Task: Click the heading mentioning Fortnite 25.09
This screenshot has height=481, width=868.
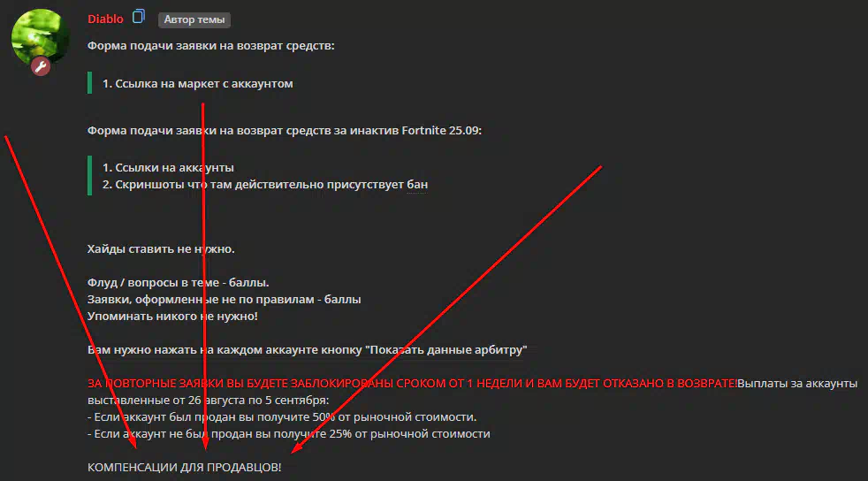Action: point(285,131)
